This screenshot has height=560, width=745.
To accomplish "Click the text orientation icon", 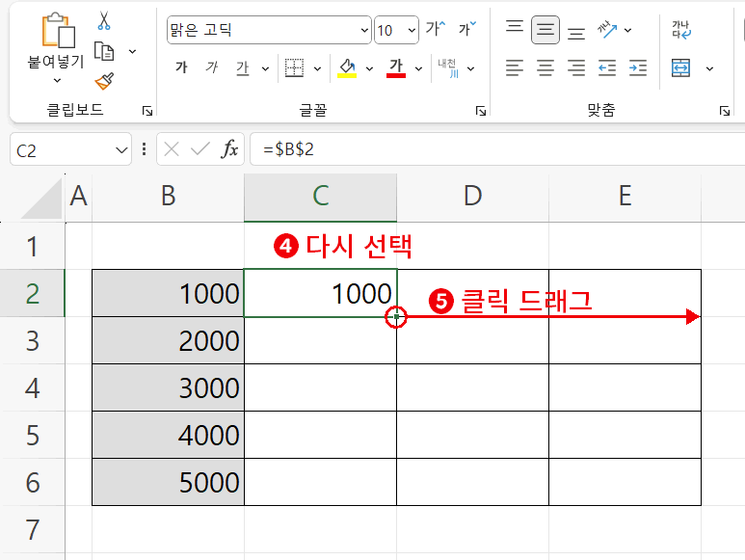I will [x=607, y=30].
